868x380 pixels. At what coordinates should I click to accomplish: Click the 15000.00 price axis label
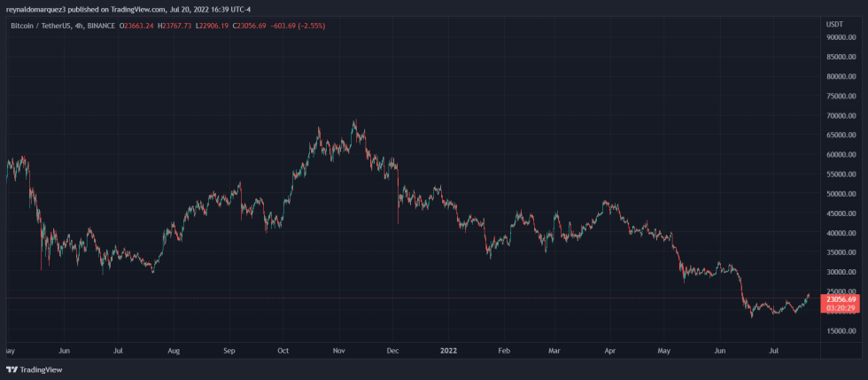pos(841,331)
